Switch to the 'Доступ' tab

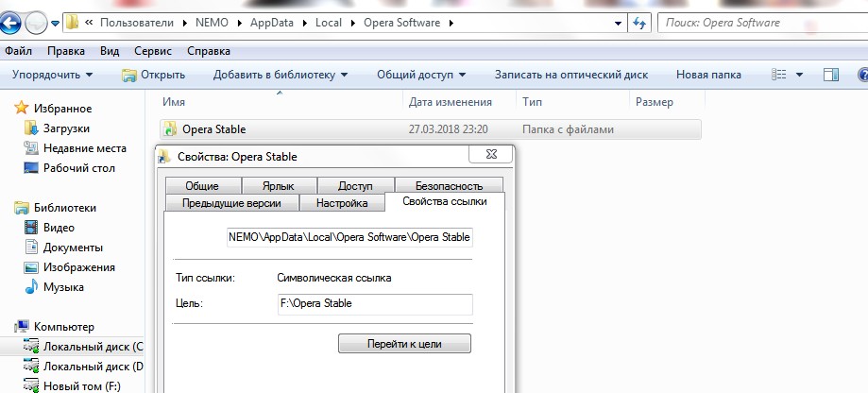click(355, 186)
